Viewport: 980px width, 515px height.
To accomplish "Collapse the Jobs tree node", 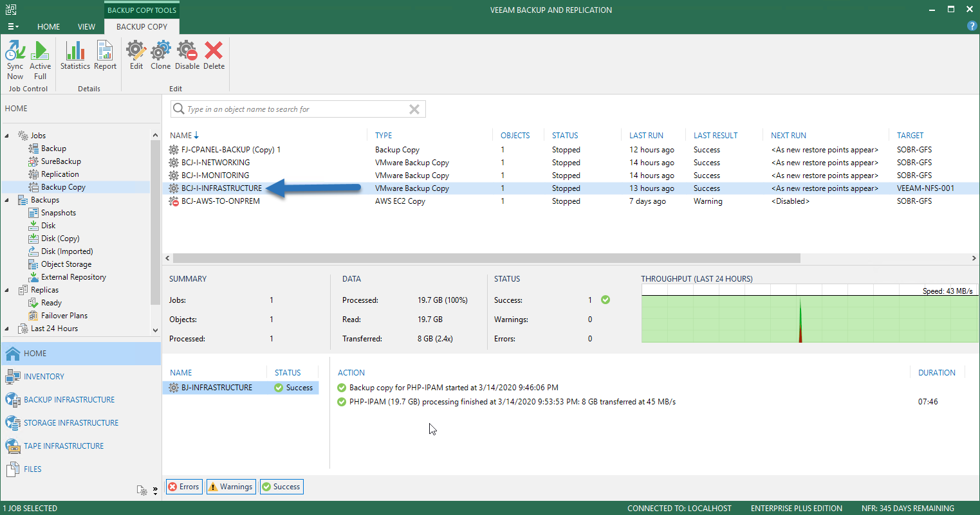I will [8, 136].
